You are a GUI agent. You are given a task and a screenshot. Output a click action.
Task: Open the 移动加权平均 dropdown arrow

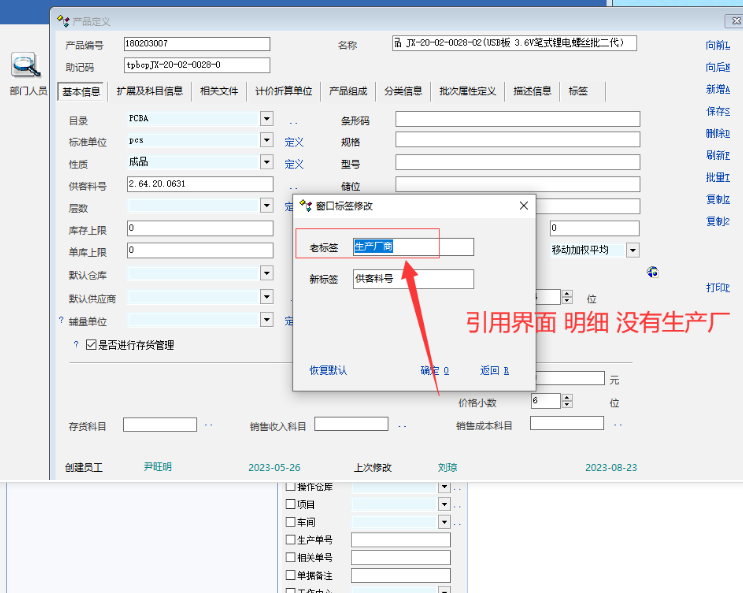632,250
